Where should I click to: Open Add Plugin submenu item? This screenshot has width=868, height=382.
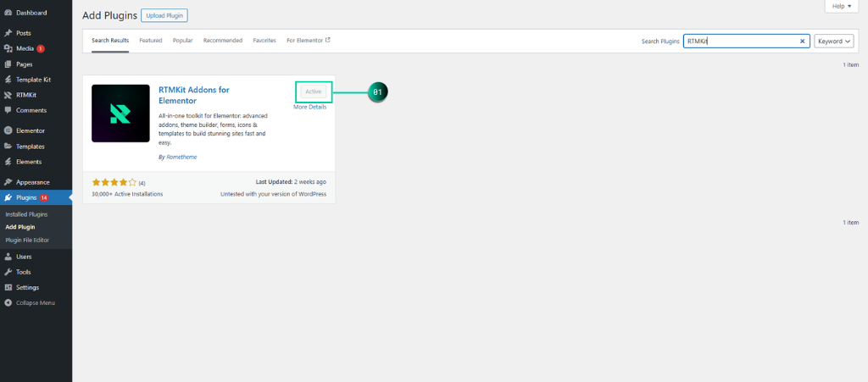pos(20,227)
